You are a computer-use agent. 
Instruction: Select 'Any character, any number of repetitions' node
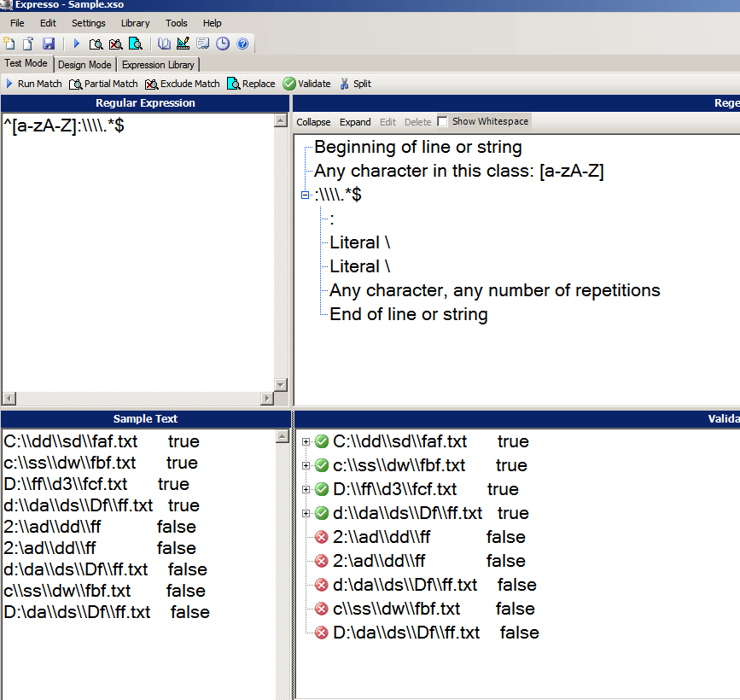pyautogui.click(x=494, y=290)
